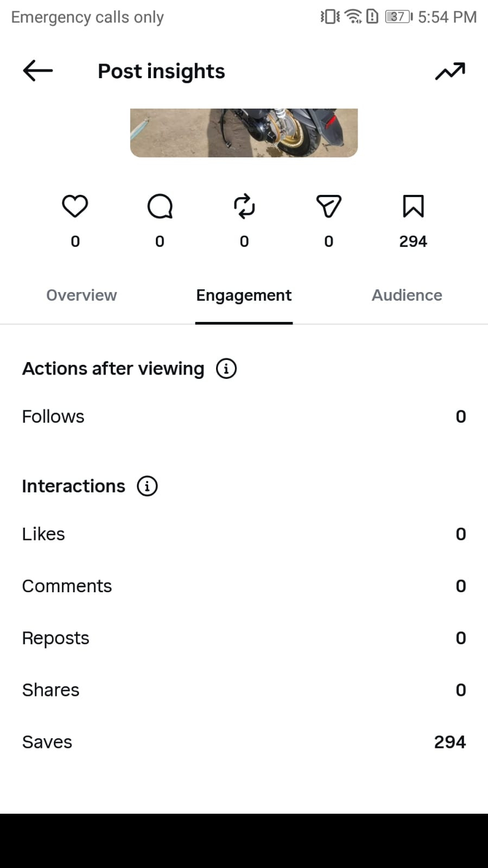Viewport: 488px width, 868px height.
Task: Tap the share paper-plane icon
Action: (x=328, y=206)
